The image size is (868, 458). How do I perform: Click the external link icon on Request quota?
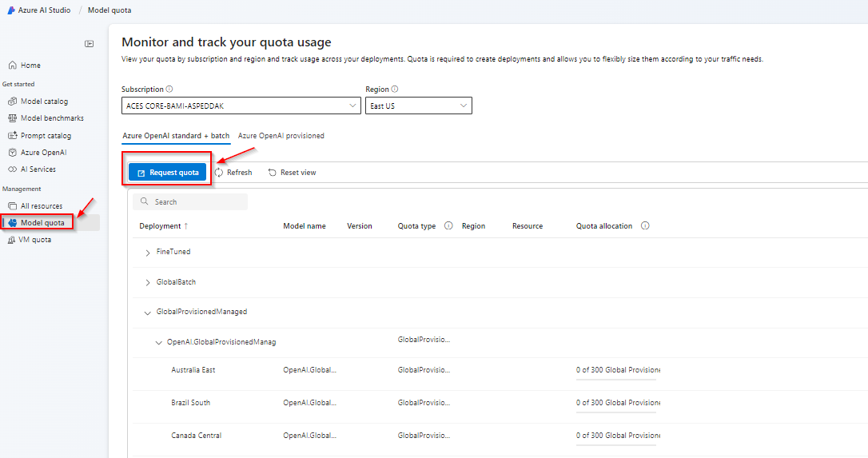pyautogui.click(x=141, y=173)
